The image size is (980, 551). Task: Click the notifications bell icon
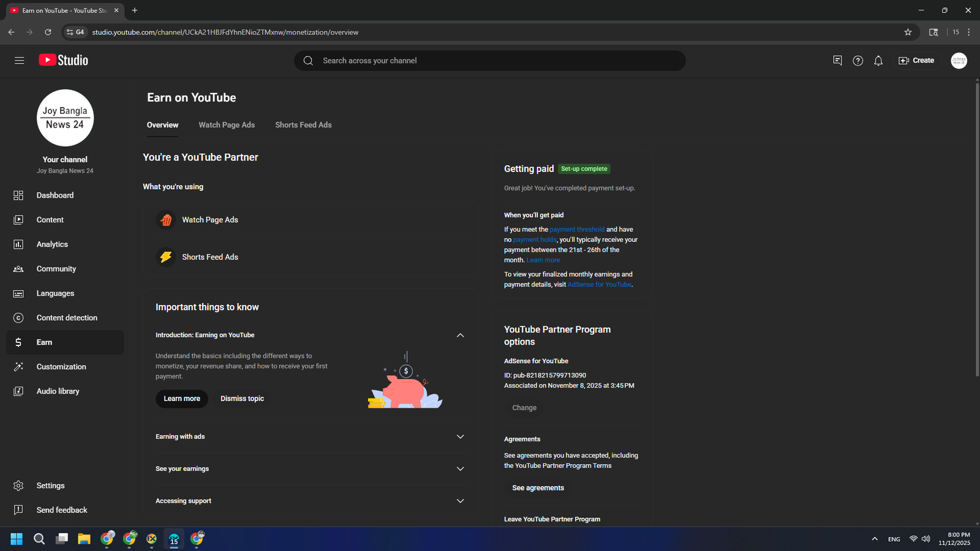click(x=878, y=61)
